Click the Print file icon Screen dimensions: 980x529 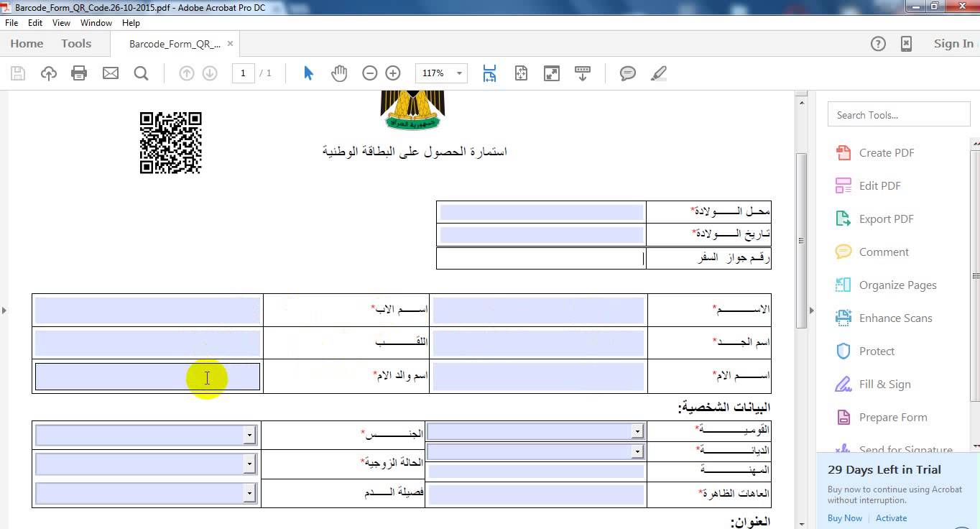(x=79, y=73)
